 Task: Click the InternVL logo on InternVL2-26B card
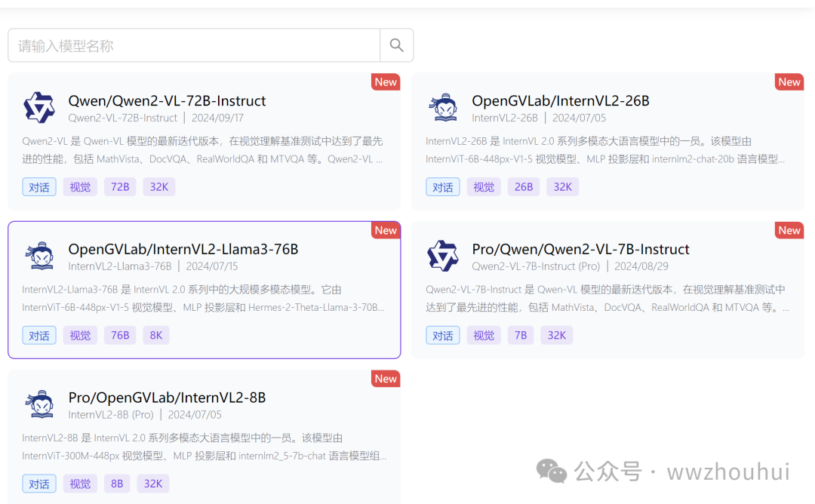tap(444, 108)
